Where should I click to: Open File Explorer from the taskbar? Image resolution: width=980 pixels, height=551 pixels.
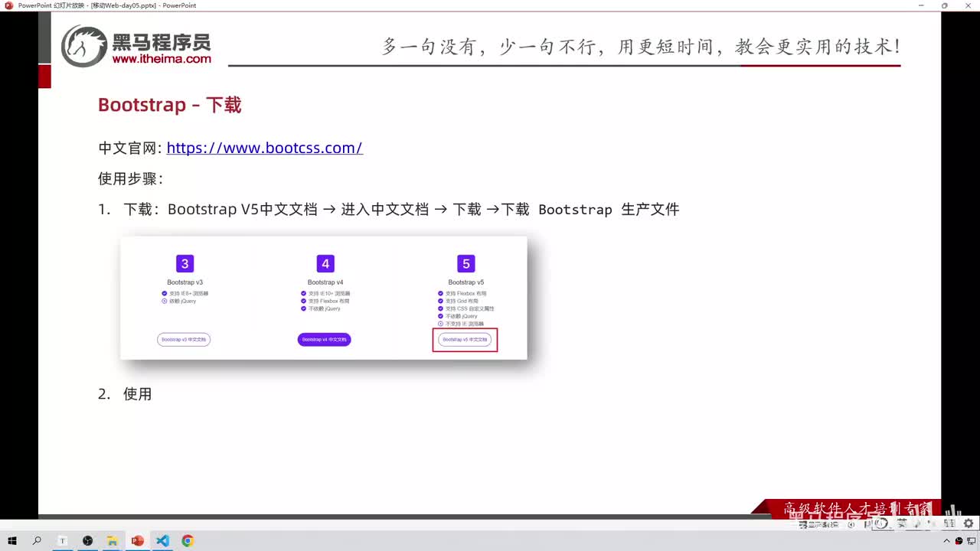point(112,540)
